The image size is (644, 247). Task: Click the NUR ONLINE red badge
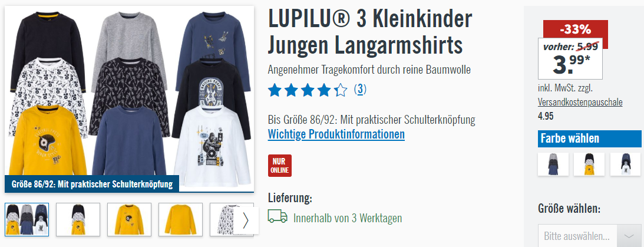280,166
